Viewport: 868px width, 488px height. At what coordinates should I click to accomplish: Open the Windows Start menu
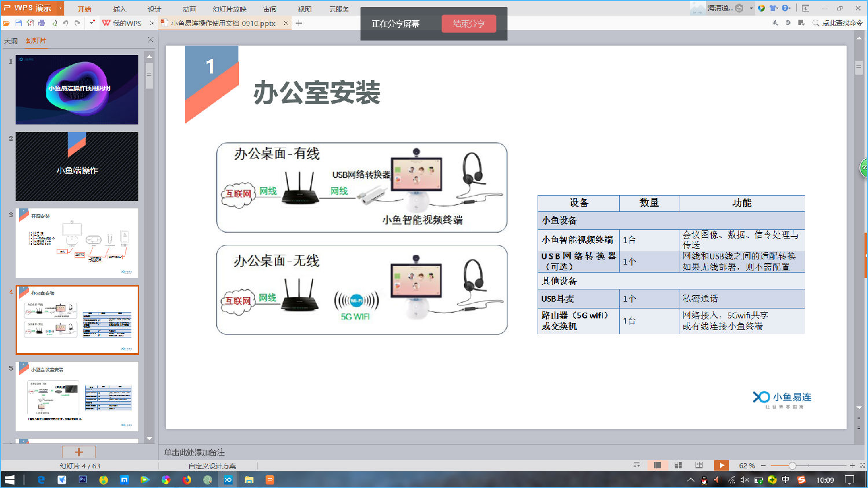click(10, 479)
